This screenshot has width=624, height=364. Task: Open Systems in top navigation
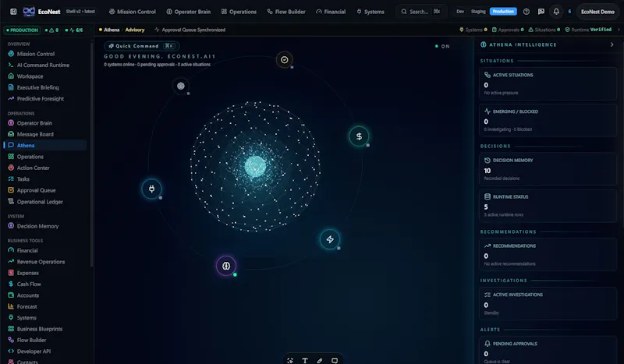click(x=370, y=12)
